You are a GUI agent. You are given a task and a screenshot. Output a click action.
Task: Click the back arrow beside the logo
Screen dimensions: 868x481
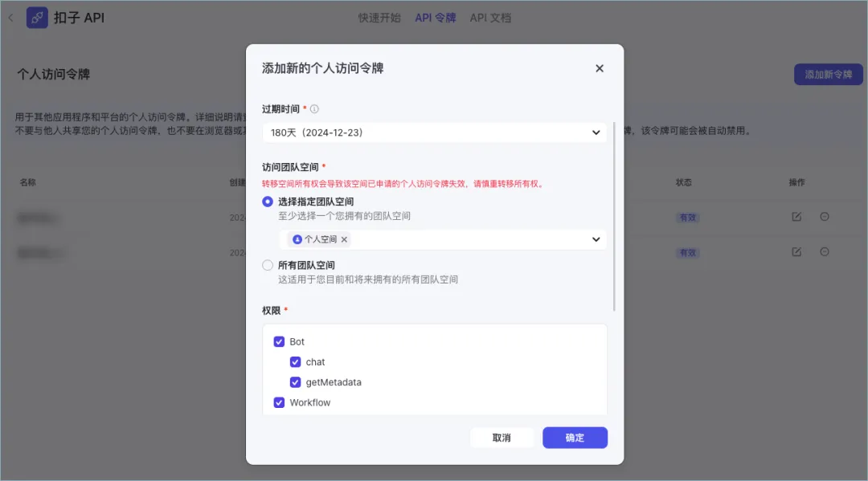10,18
